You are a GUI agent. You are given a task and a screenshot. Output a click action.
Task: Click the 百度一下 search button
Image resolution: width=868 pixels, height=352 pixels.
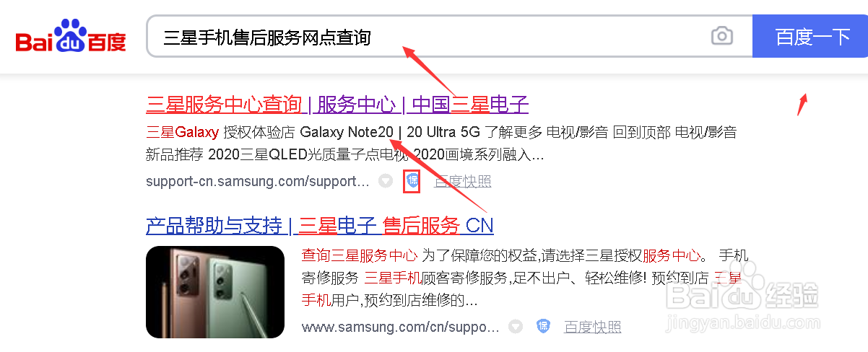pyautogui.click(x=810, y=36)
